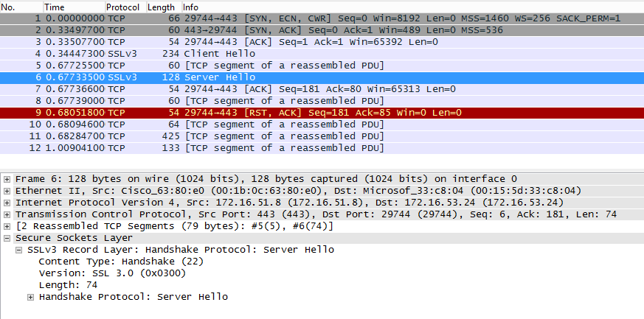Click the Length column header
This screenshot has width=644, height=319.
pos(161,7)
